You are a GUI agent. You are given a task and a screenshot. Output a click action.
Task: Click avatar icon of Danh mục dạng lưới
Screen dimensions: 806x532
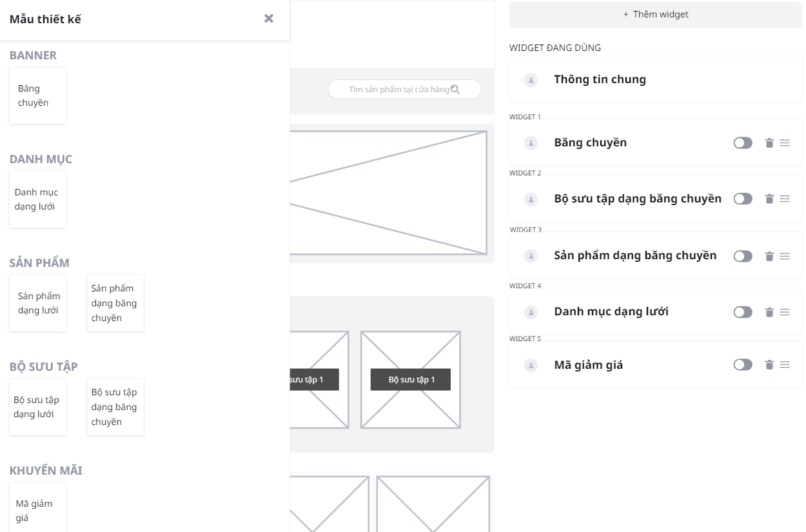coord(531,312)
